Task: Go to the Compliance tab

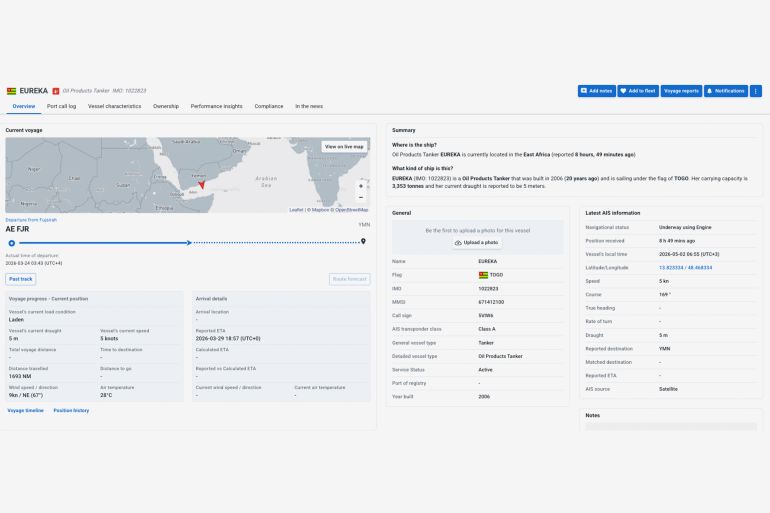Action: pyautogui.click(x=269, y=106)
